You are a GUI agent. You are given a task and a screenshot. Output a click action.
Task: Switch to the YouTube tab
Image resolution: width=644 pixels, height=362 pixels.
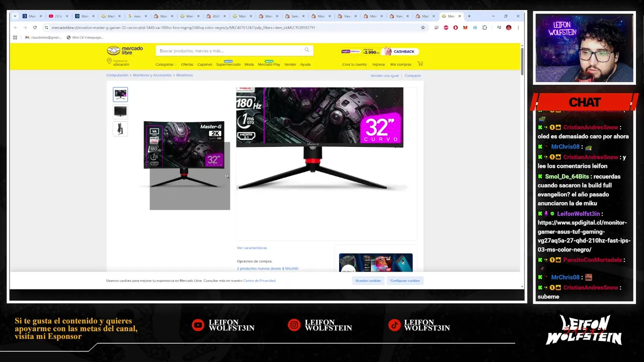(x=58, y=16)
